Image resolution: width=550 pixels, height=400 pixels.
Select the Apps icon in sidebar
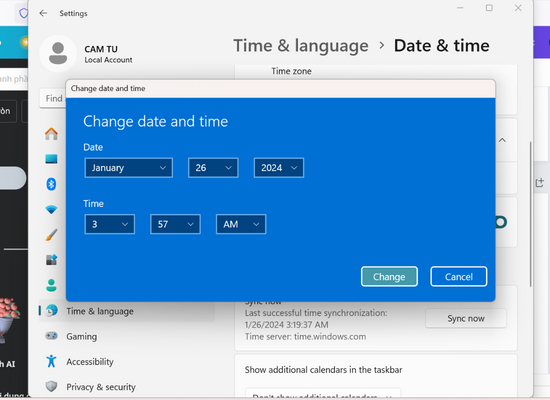[x=51, y=260]
